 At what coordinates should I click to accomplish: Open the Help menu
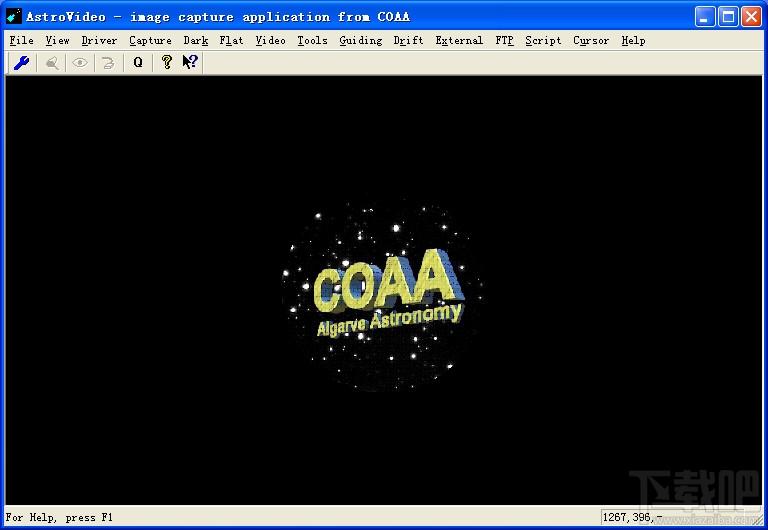coord(633,41)
